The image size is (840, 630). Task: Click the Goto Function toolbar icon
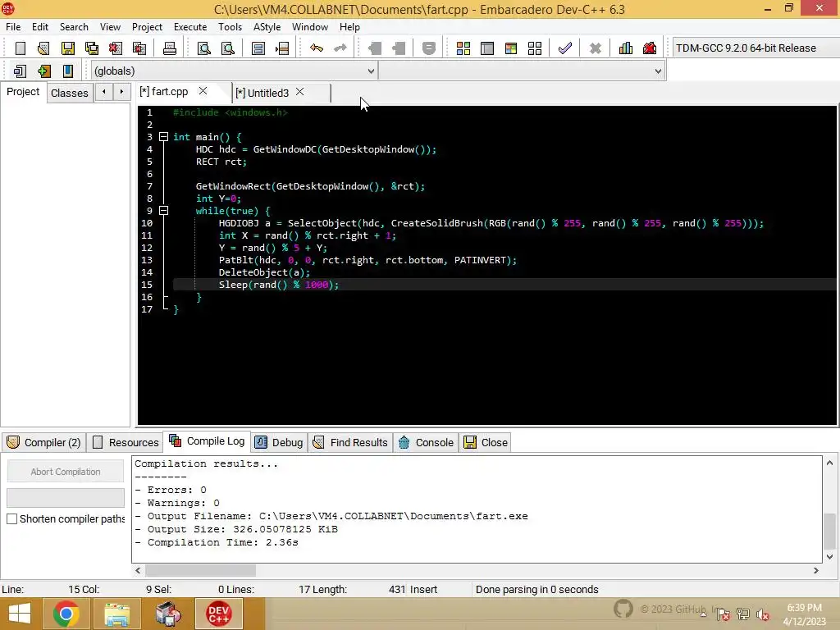tap(258, 48)
